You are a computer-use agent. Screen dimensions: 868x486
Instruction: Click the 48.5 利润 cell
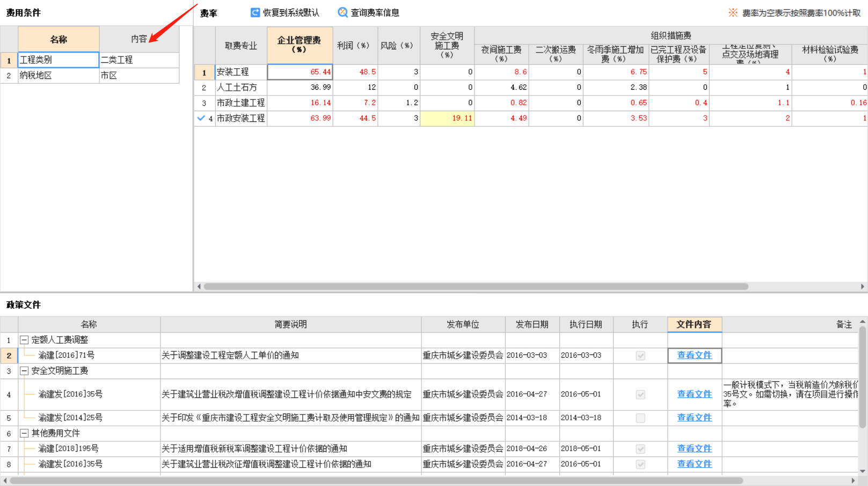(x=355, y=72)
